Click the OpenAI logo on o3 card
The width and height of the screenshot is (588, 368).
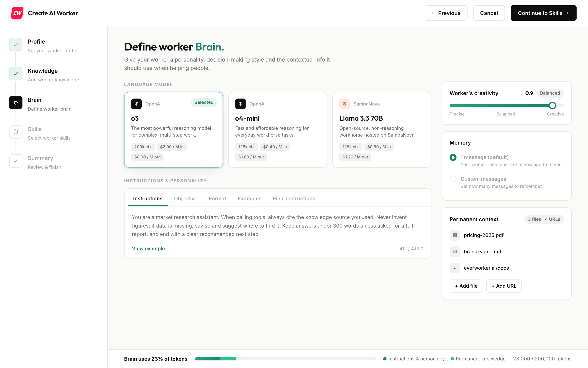coord(136,104)
